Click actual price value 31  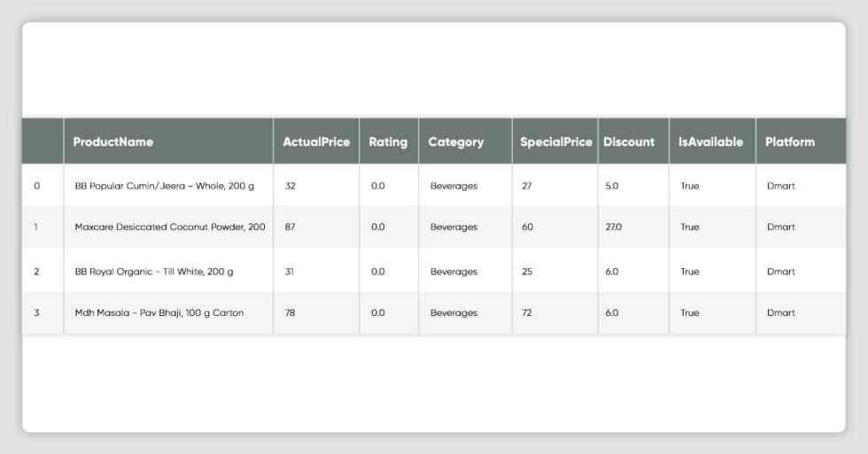click(x=289, y=272)
